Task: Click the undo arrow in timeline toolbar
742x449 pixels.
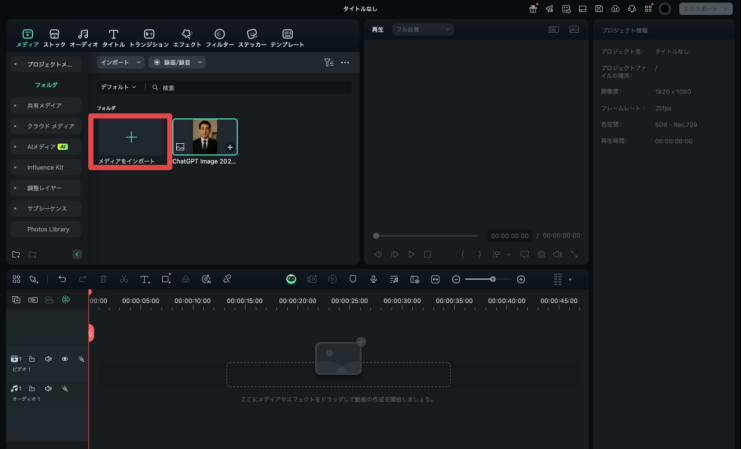Action: pos(62,279)
